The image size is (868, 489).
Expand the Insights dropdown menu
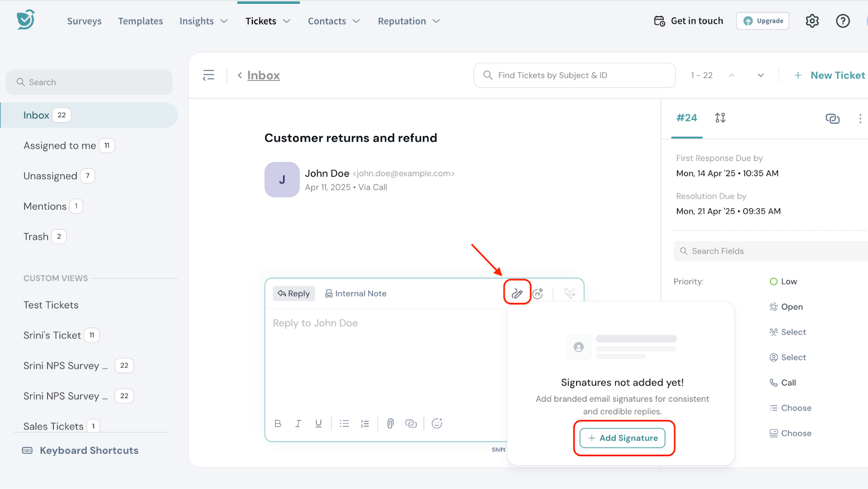pyautogui.click(x=203, y=21)
